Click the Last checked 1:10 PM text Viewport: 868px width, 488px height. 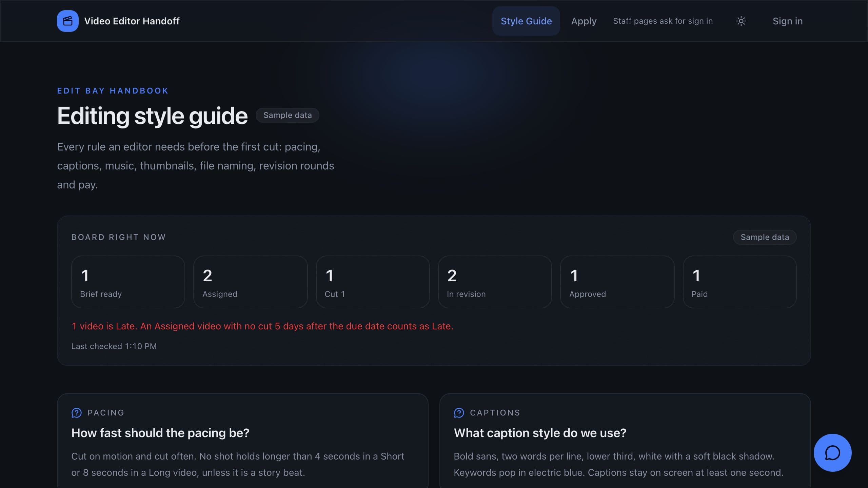(114, 346)
